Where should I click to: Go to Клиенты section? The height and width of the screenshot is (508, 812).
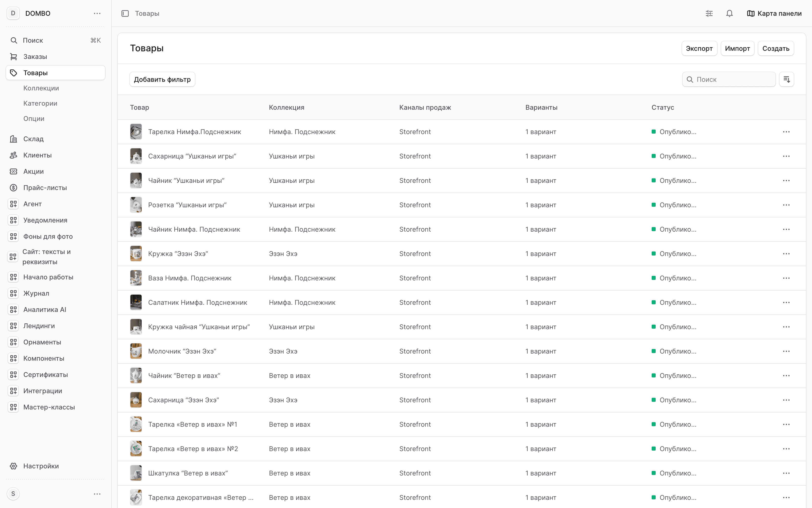55,155
